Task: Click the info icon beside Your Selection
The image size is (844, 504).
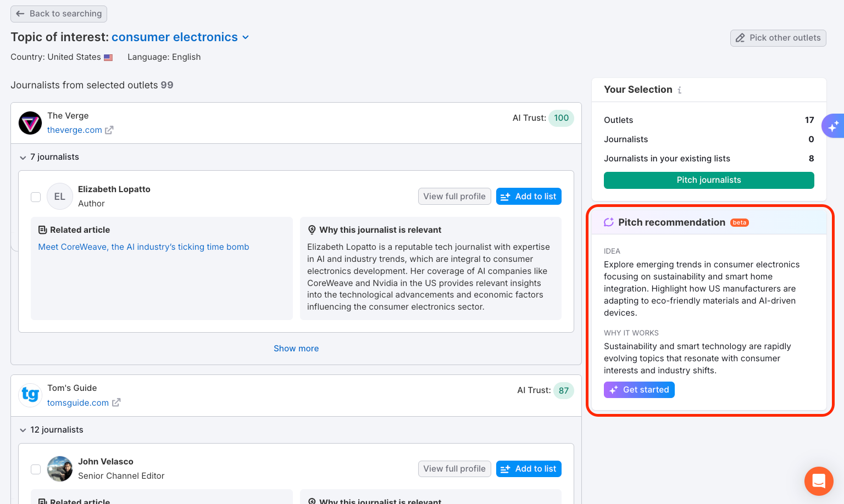Action: click(x=680, y=90)
